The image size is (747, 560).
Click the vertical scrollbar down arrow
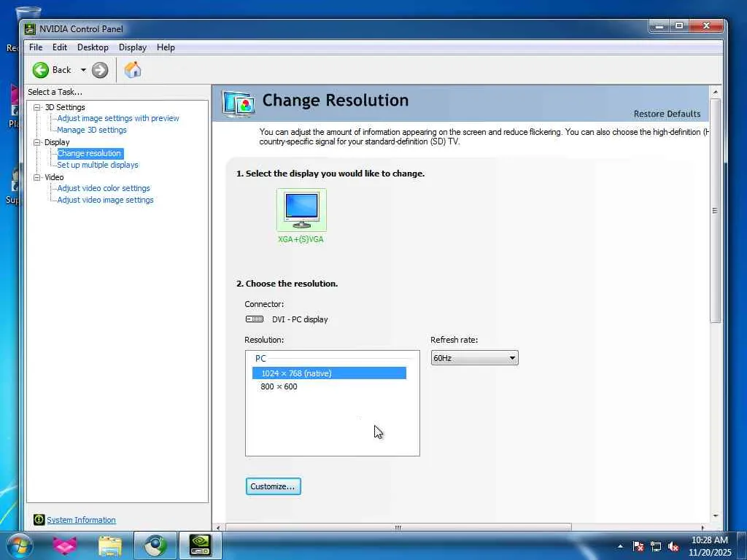click(x=715, y=516)
